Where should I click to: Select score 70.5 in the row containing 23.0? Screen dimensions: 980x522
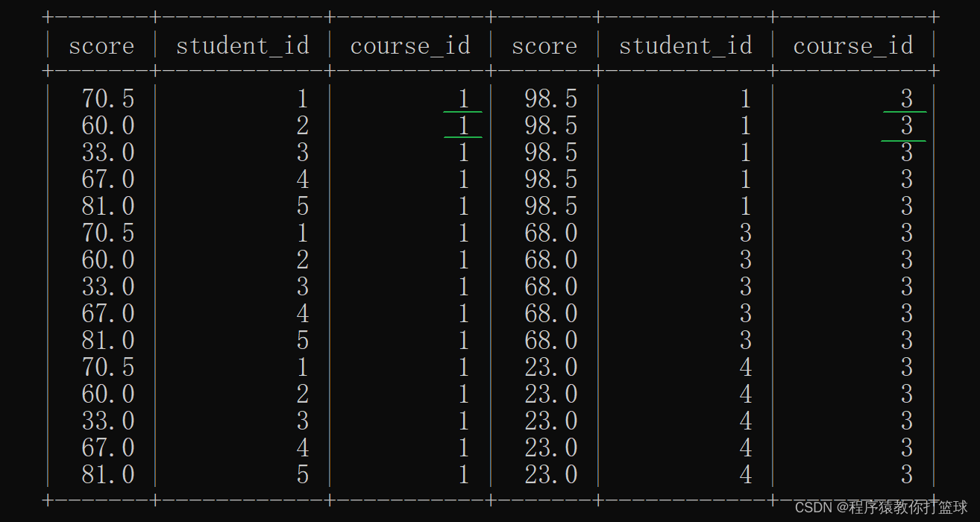click(x=108, y=368)
